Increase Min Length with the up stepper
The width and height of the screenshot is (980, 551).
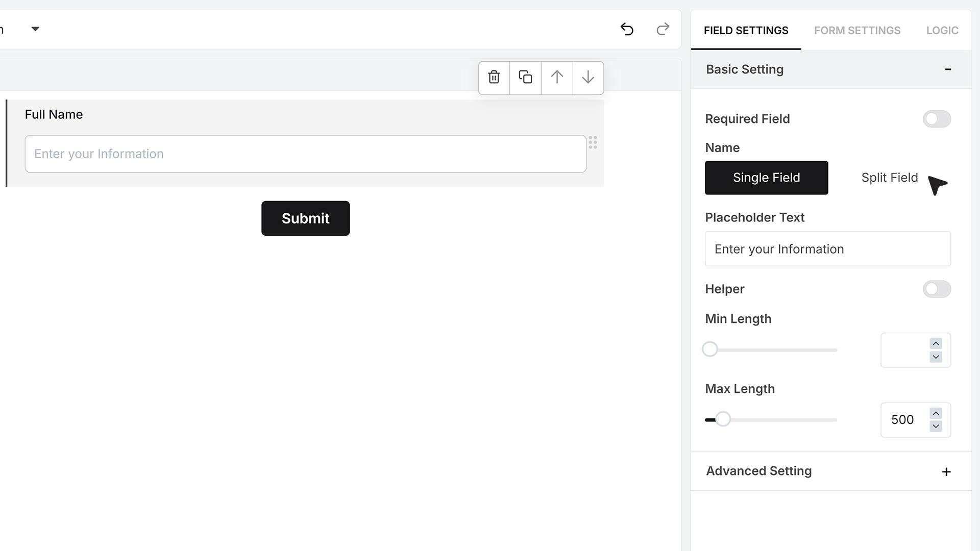936,343
